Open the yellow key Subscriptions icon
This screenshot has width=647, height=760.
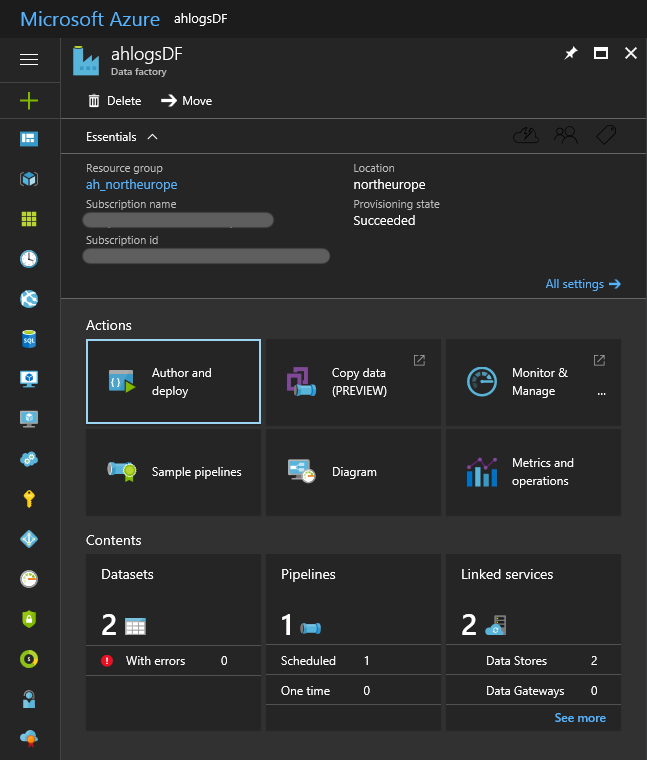(x=29, y=499)
